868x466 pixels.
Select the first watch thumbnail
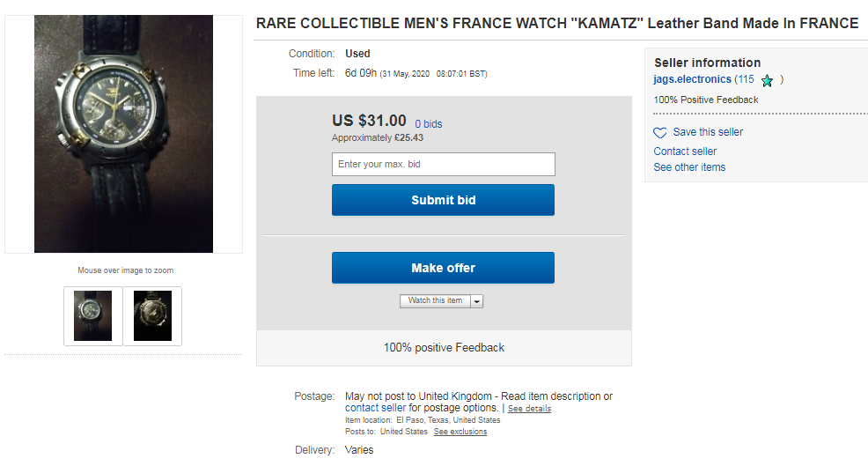(x=92, y=316)
